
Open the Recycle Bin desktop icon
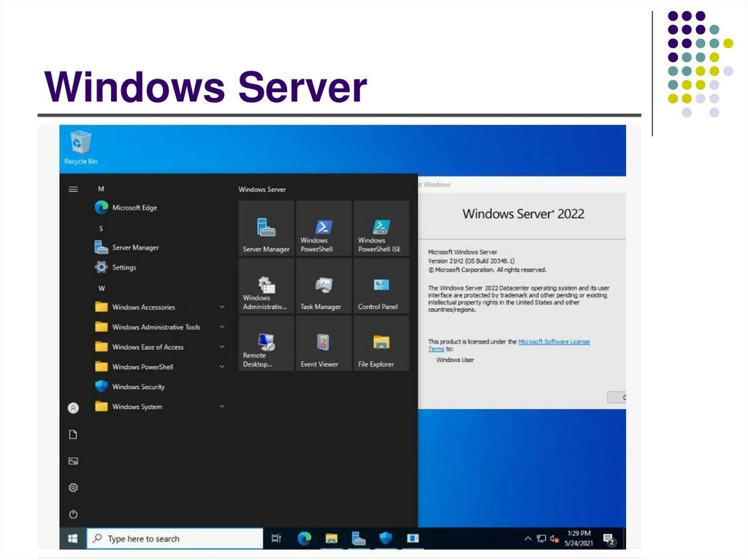coord(80,148)
